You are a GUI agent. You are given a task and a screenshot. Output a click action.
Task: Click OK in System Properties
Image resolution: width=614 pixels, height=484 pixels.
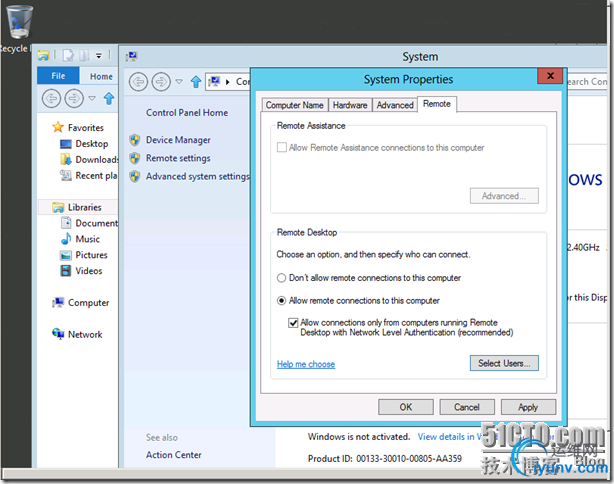tap(406, 407)
